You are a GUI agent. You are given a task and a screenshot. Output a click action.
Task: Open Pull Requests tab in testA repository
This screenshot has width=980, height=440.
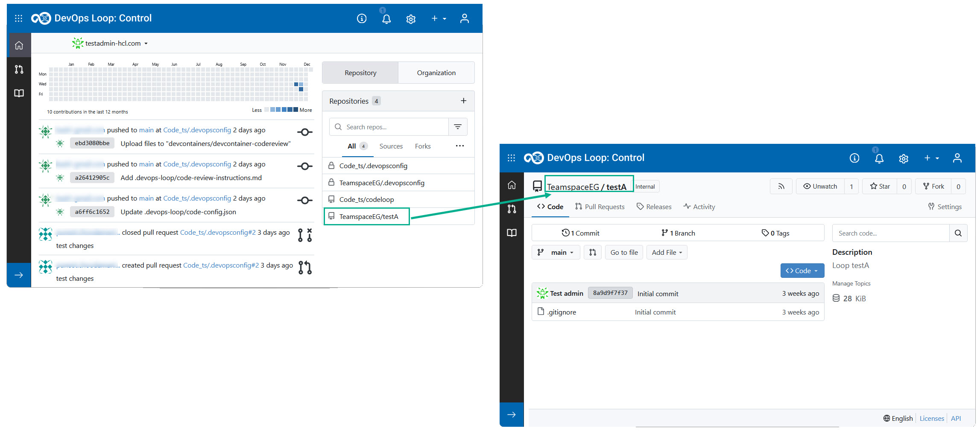[600, 207]
